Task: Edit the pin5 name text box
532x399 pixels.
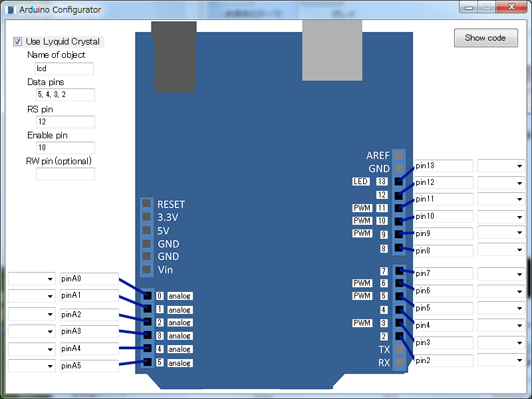Action: [444, 308]
